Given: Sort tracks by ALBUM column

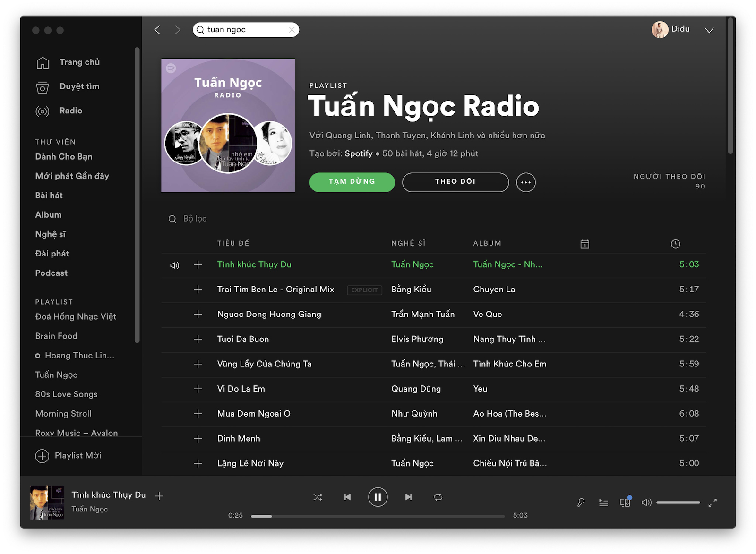Looking at the screenshot, I should (x=487, y=243).
